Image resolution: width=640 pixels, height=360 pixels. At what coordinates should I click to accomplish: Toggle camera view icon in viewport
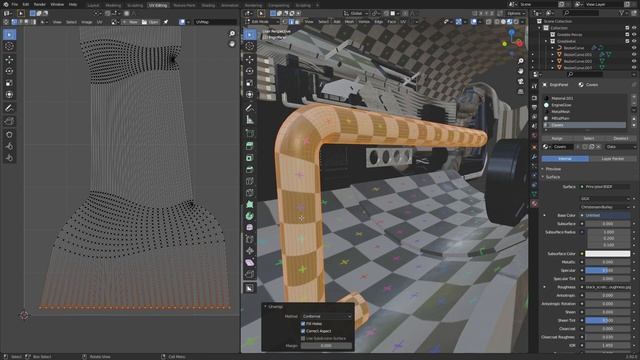521,82
